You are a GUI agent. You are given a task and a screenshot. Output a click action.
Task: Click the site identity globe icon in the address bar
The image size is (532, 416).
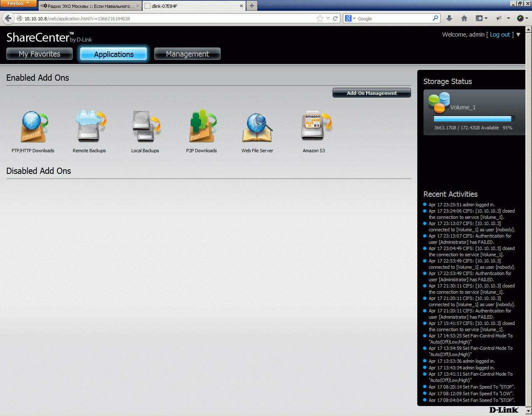click(19, 18)
